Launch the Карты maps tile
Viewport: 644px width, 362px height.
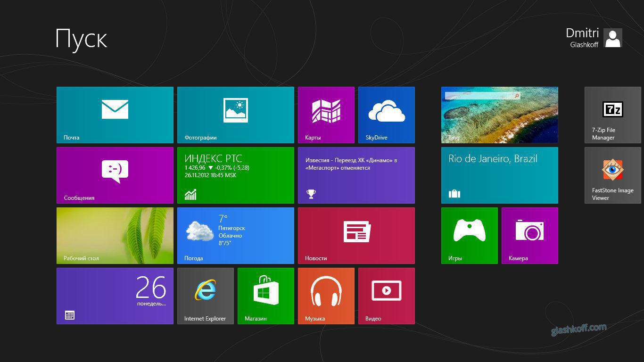click(326, 115)
